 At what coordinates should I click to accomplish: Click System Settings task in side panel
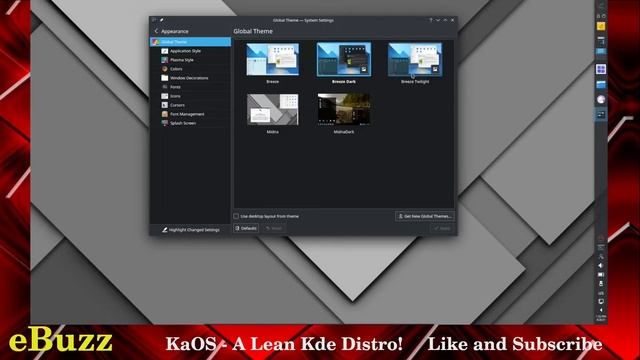click(x=601, y=115)
